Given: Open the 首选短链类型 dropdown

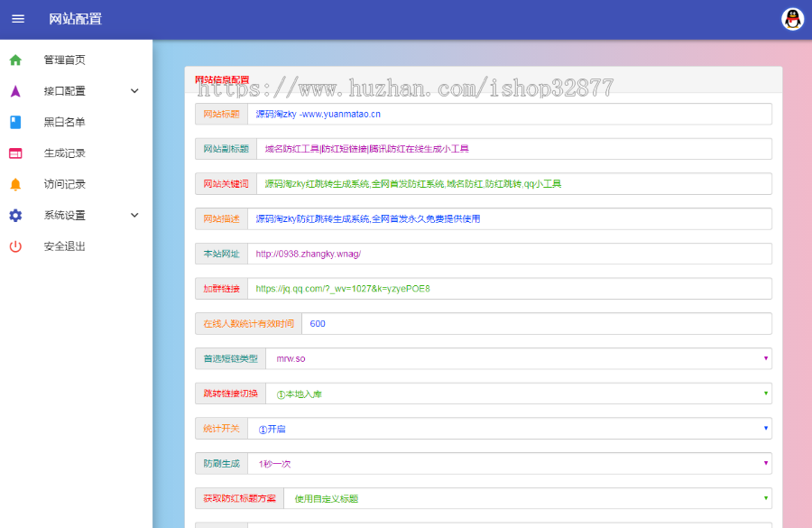Looking at the screenshot, I should [x=519, y=358].
